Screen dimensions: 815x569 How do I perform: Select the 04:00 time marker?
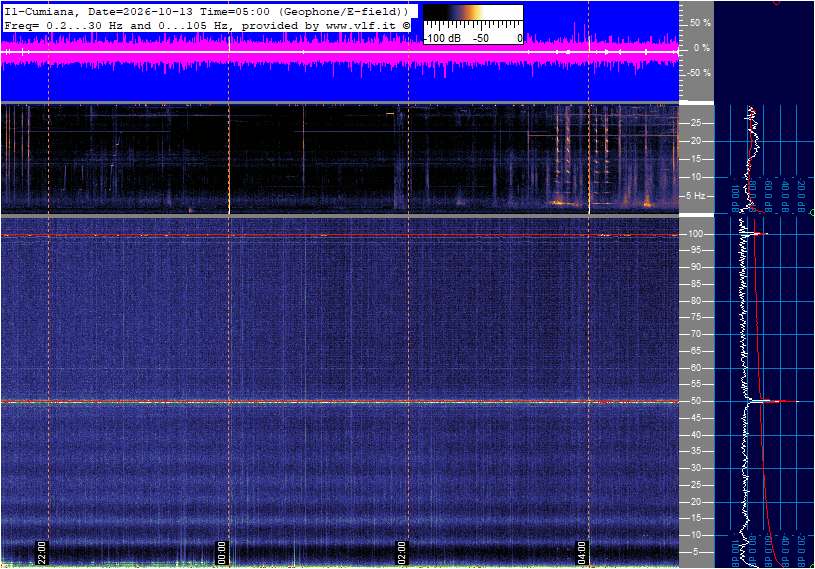pyautogui.click(x=581, y=552)
